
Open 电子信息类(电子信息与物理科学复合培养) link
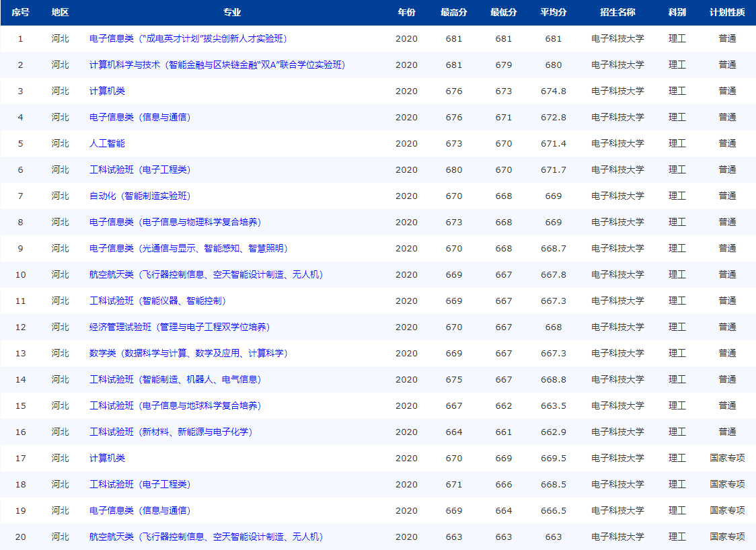pyautogui.click(x=175, y=222)
